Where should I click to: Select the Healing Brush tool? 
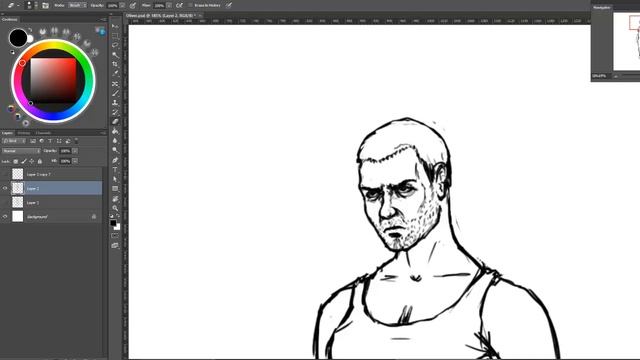[x=116, y=84]
